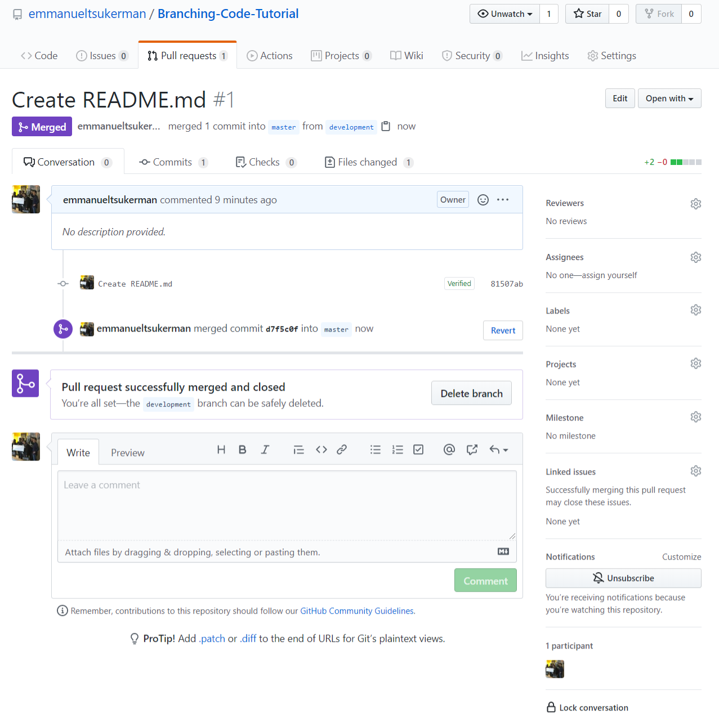This screenshot has height=728, width=719.
Task: Open Labels settings gear
Action: (x=696, y=310)
